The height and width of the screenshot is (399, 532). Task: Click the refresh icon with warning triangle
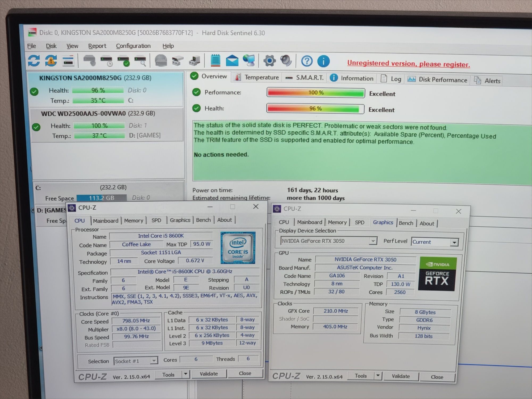point(51,60)
